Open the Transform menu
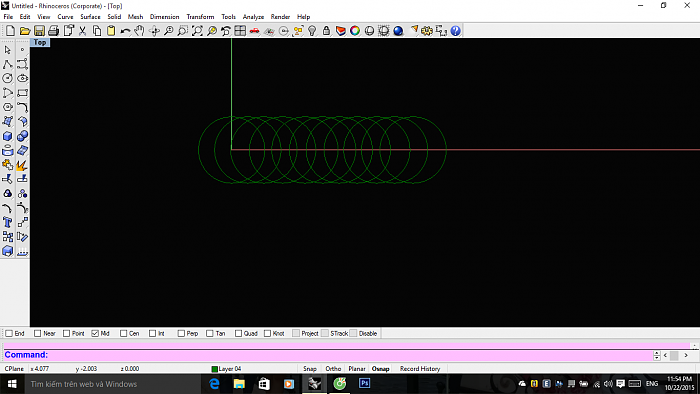 [x=200, y=17]
